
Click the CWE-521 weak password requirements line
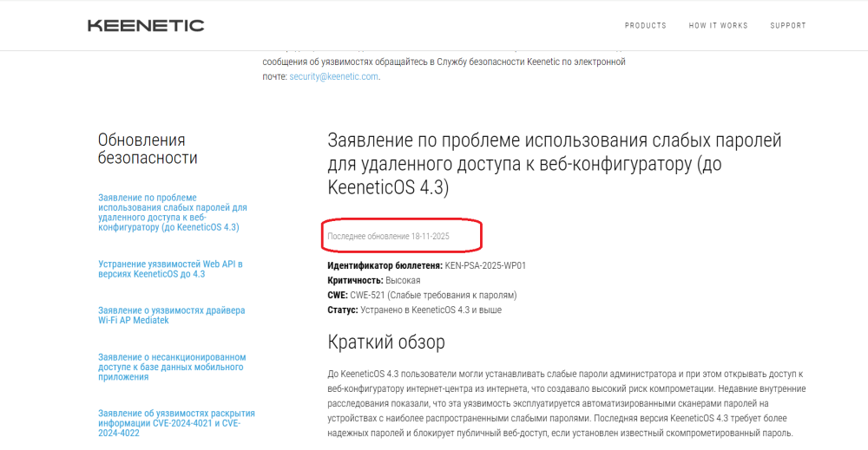[x=422, y=295]
